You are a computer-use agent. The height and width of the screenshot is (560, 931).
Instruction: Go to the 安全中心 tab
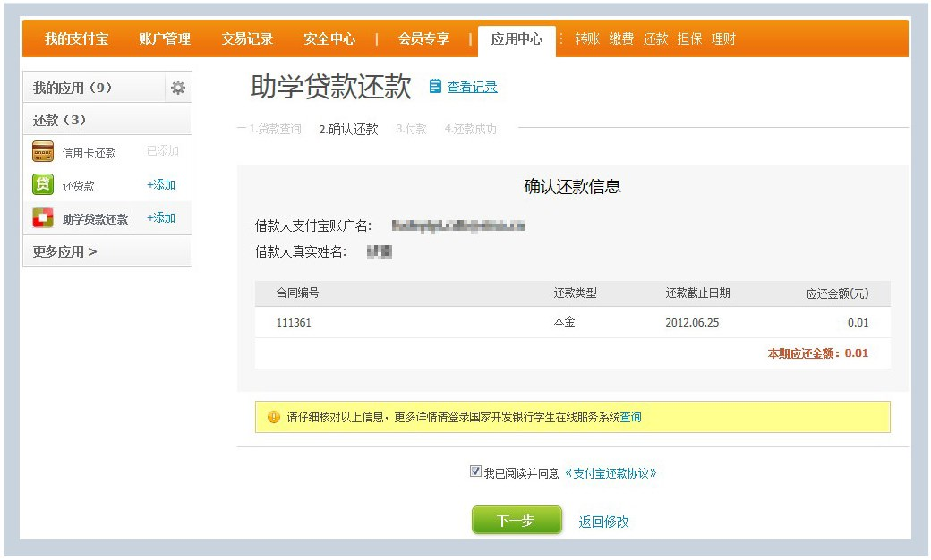[329, 39]
